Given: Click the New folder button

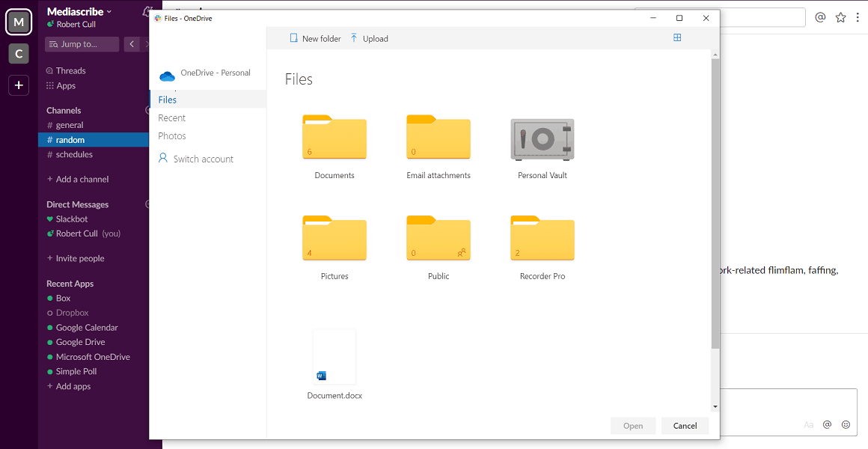Looking at the screenshot, I should [x=316, y=38].
